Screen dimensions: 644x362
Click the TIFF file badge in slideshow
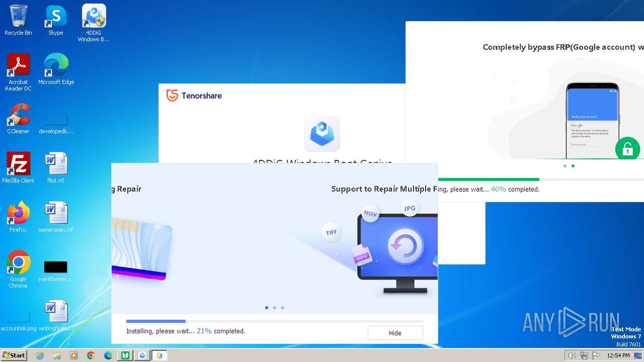[x=332, y=232]
